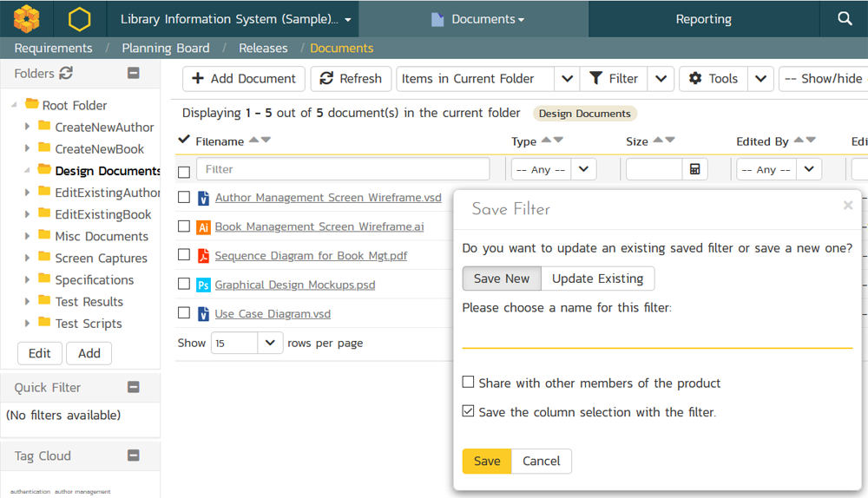Open Graphical Design Mockups.psd link
868x498 pixels.
tap(294, 285)
